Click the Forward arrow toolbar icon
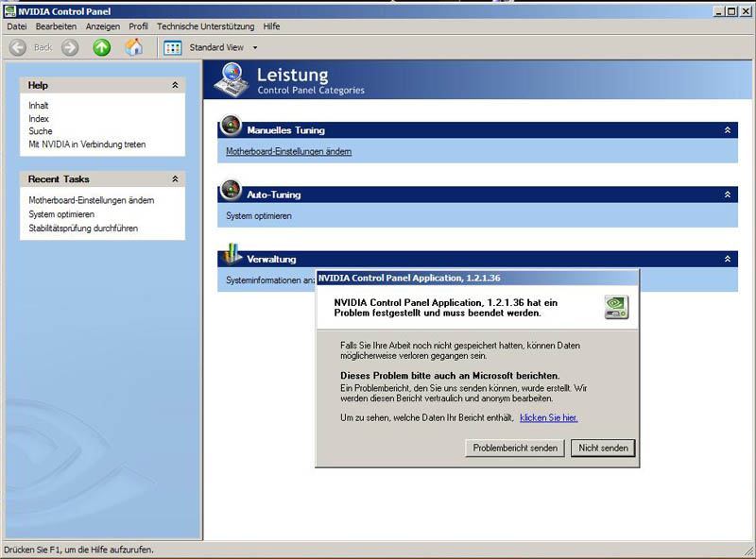This screenshot has height=559, width=756. pos(70,47)
